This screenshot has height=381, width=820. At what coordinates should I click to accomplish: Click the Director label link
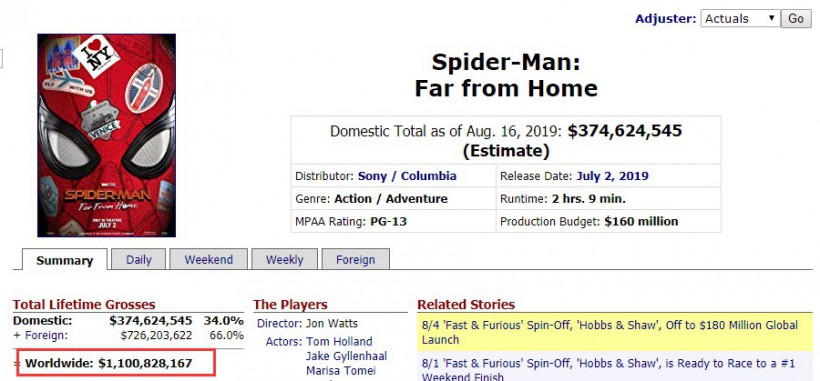(279, 323)
